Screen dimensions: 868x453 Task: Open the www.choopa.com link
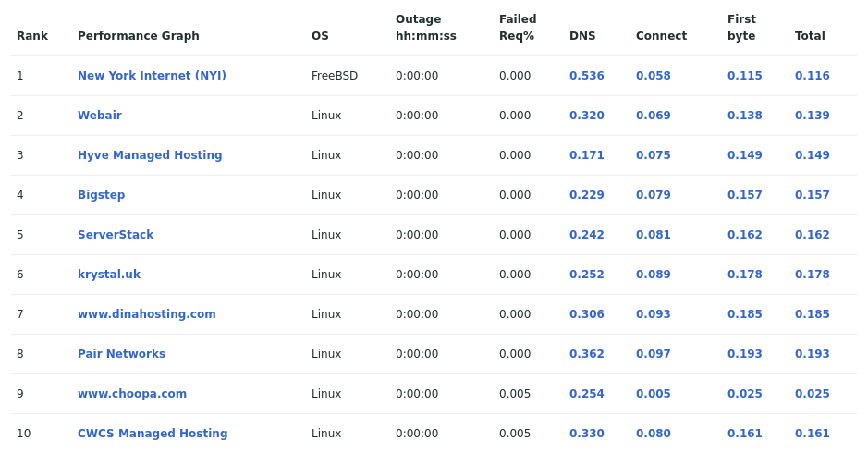[132, 394]
